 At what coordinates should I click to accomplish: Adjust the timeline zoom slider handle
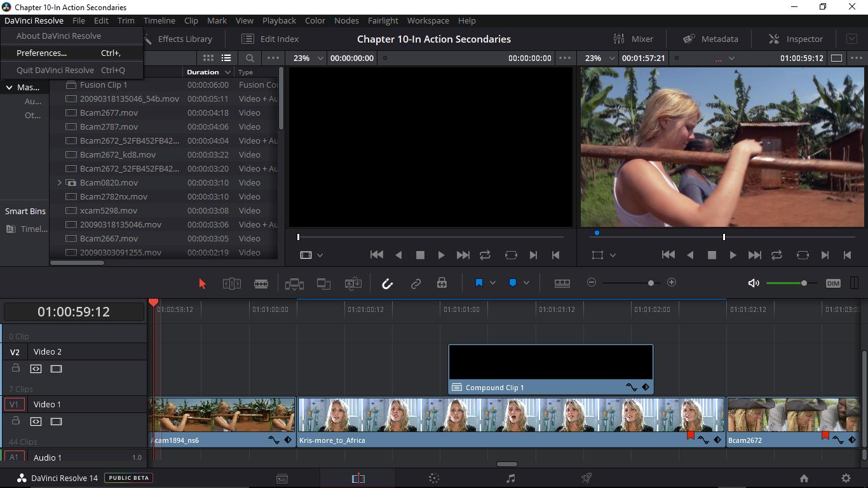(651, 283)
